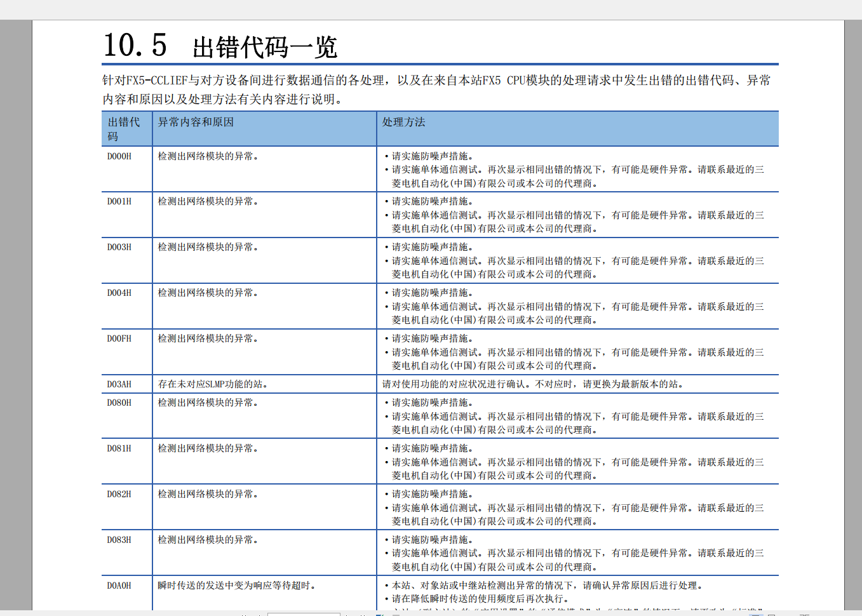Click the section heading 10.5 出错代码一览
Screen dimensions: 862x616
coord(220,46)
